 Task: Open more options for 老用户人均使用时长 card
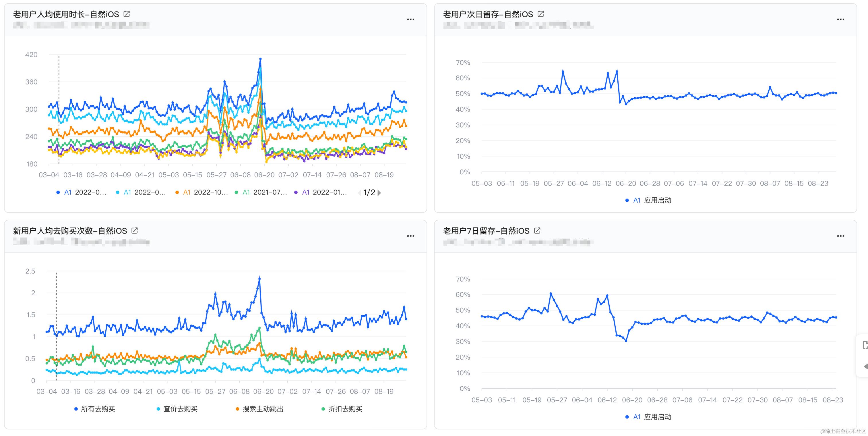click(x=410, y=20)
